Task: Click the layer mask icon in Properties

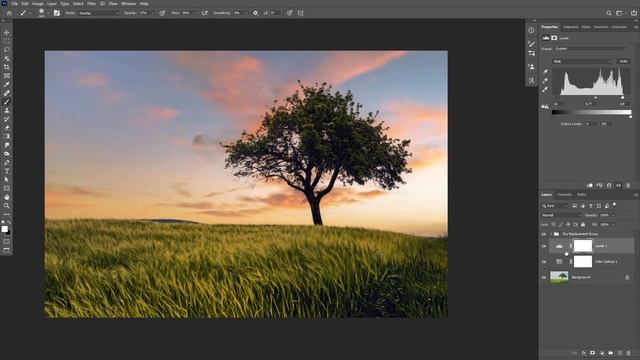Action: click(x=554, y=38)
